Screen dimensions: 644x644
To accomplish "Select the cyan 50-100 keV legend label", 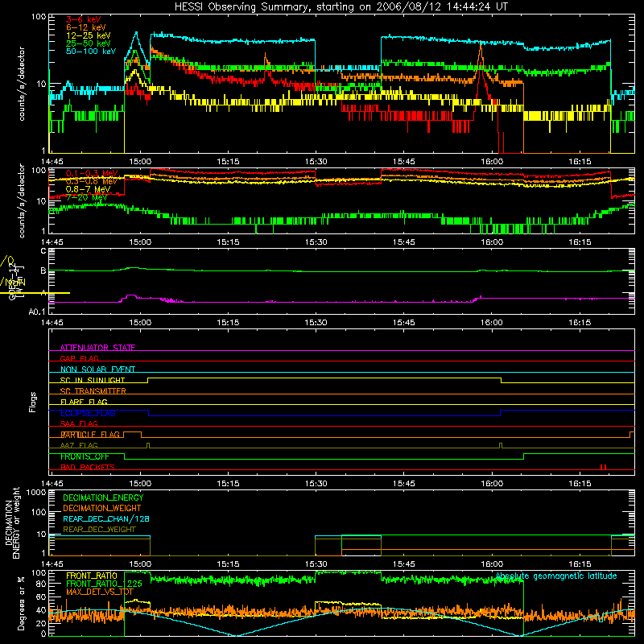I will [91, 52].
